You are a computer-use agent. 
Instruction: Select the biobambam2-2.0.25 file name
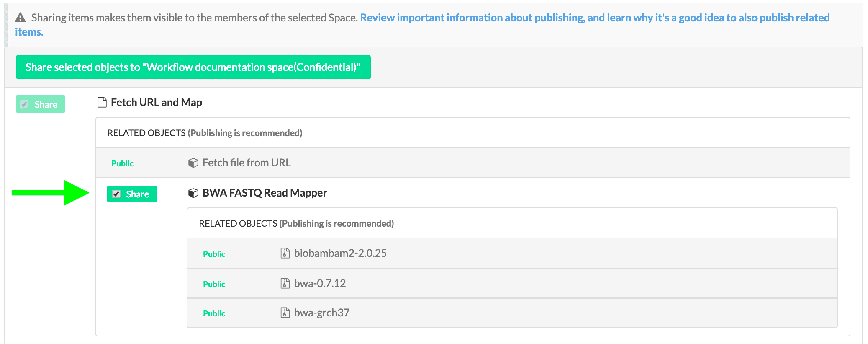[340, 253]
